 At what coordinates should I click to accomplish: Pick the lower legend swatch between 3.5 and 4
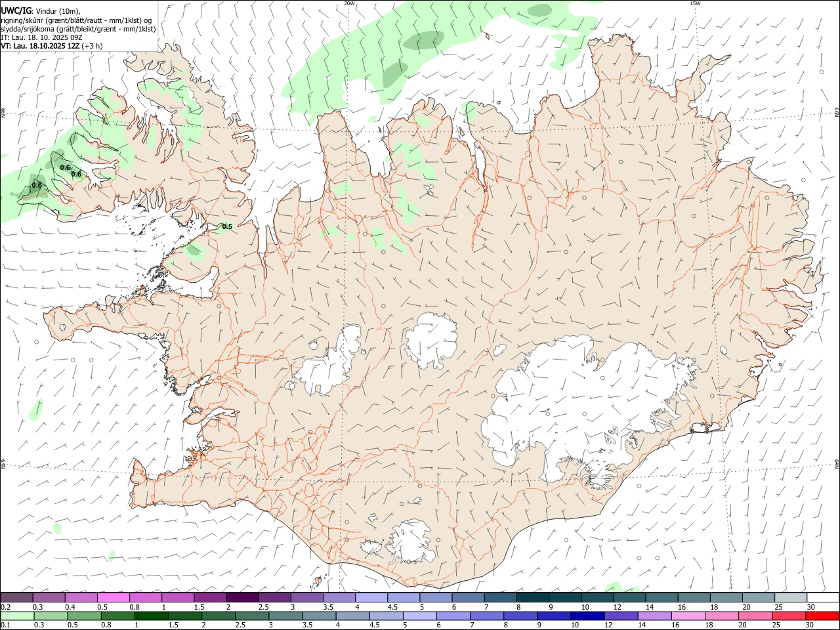click(319, 616)
